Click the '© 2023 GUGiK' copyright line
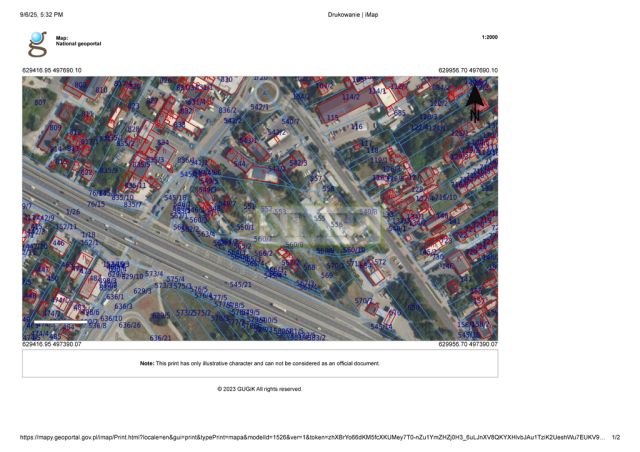 tap(260, 389)
